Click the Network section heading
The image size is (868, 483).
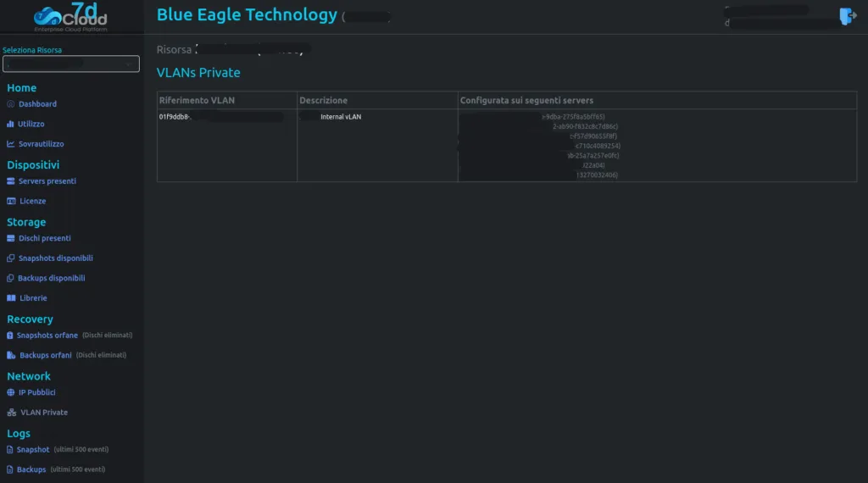click(x=28, y=376)
